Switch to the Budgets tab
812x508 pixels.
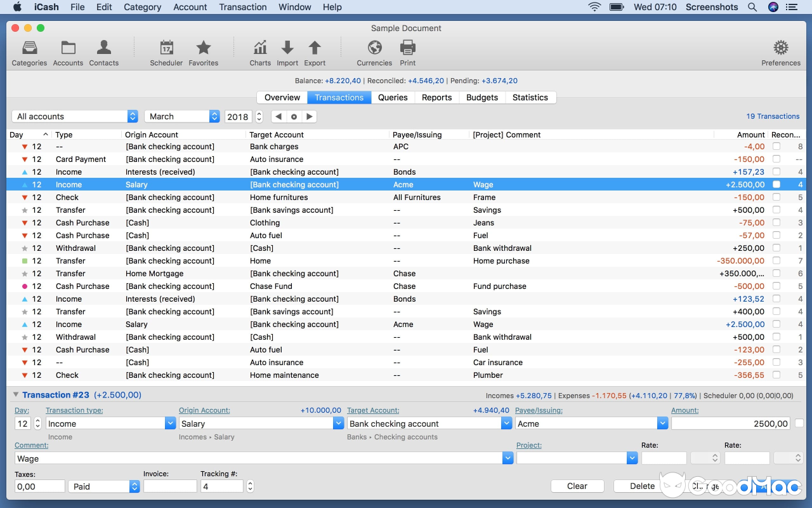(x=481, y=97)
